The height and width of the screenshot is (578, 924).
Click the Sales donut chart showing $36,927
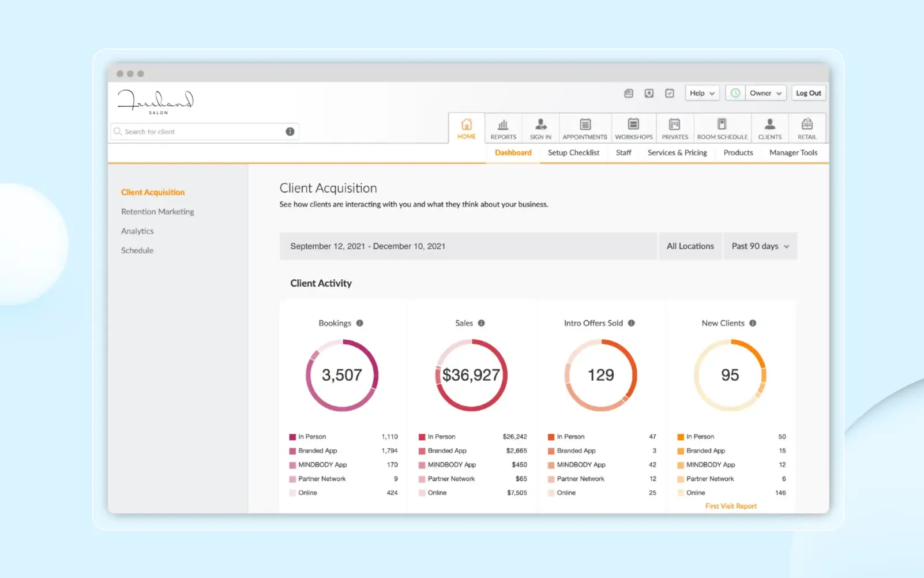[471, 375]
